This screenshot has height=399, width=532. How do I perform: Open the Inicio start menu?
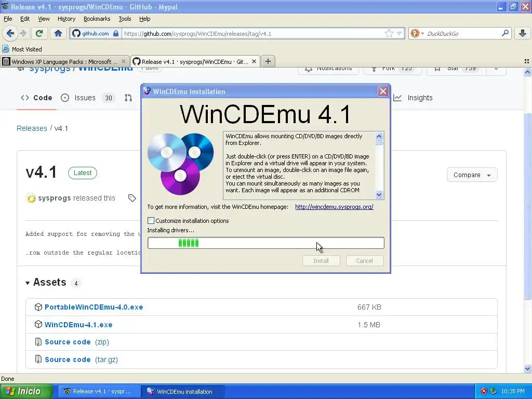click(26, 391)
